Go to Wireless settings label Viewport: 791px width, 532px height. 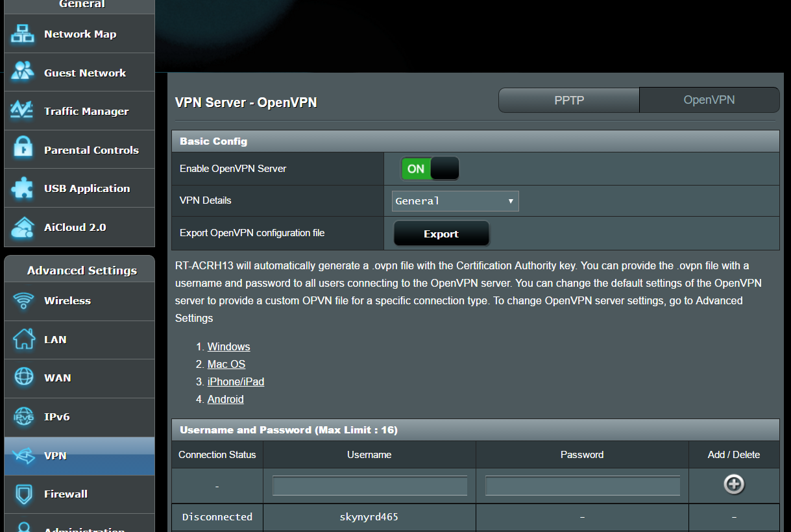(67, 301)
